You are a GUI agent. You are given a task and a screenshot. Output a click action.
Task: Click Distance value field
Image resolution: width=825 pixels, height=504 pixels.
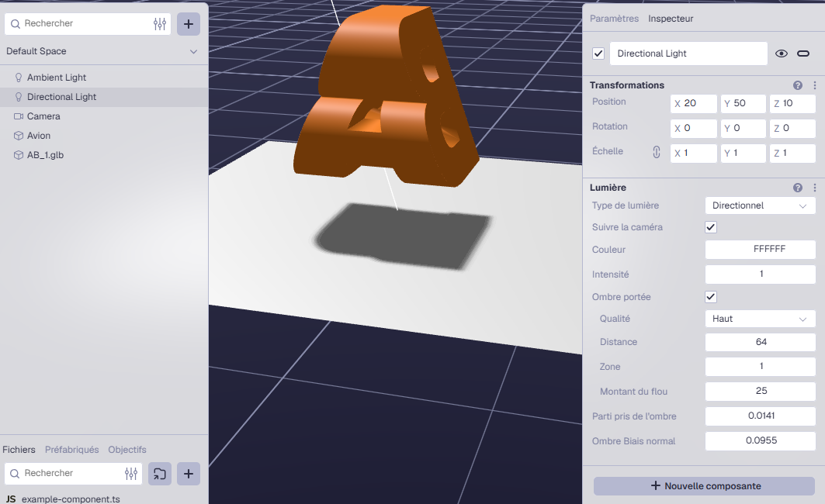pyautogui.click(x=761, y=342)
